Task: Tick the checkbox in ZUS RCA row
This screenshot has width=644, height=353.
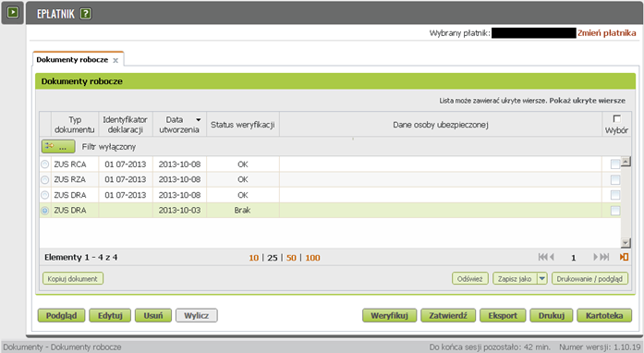Action: 614,164
